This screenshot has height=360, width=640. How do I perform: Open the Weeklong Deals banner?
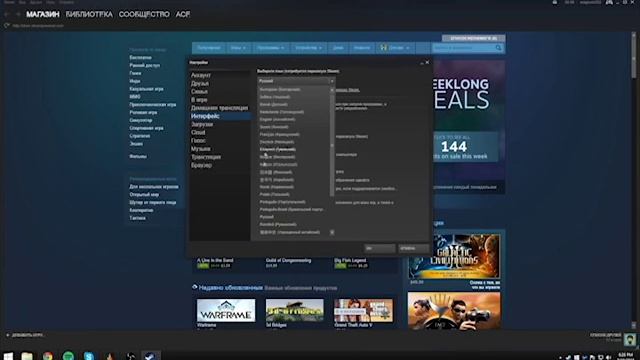pyautogui.click(x=469, y=127)
